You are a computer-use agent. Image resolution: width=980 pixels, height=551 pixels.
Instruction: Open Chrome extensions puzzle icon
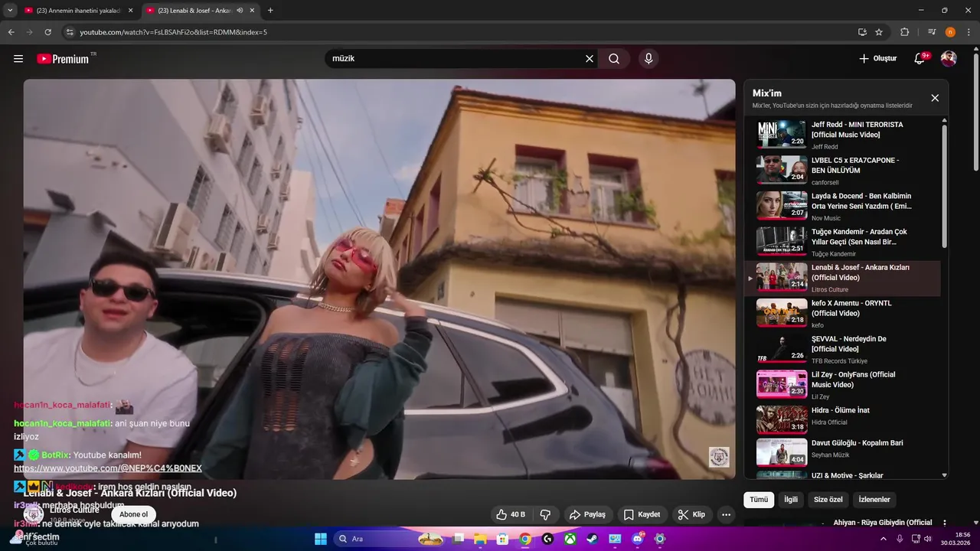tap(905, 32)
